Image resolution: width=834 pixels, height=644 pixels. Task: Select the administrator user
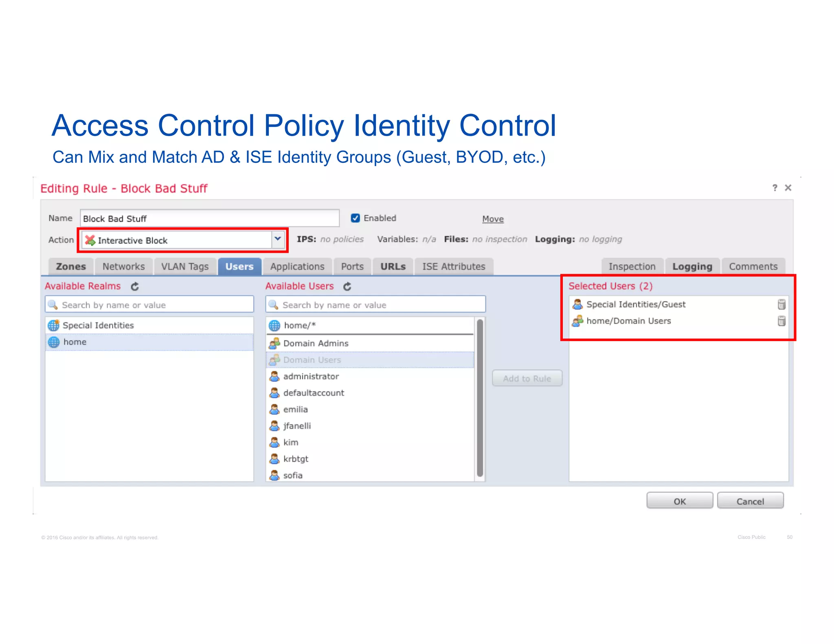pyautogui.click(x=370, y=376)
